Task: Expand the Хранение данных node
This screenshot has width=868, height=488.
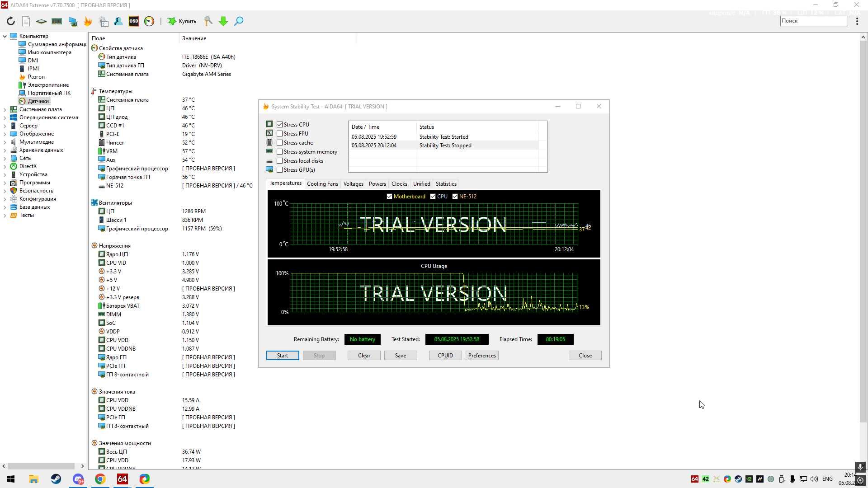Action: click(5, 150)
